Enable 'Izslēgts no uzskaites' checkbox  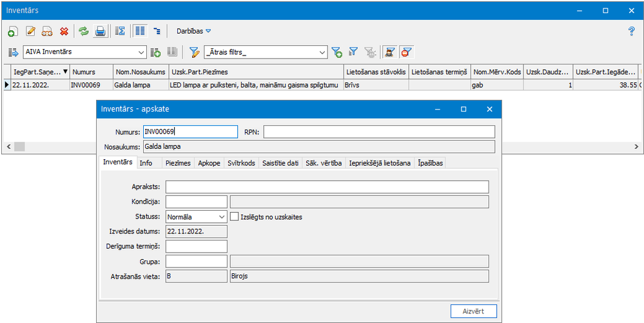click(235, 217)
